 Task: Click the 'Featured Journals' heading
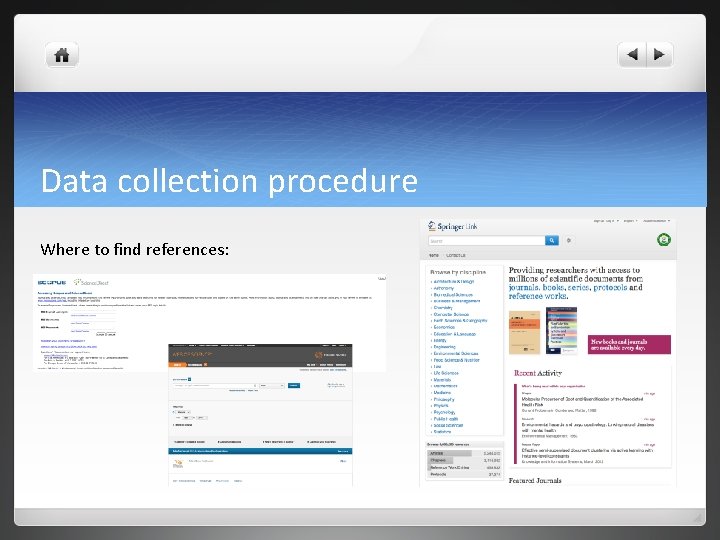coord(535,480)
